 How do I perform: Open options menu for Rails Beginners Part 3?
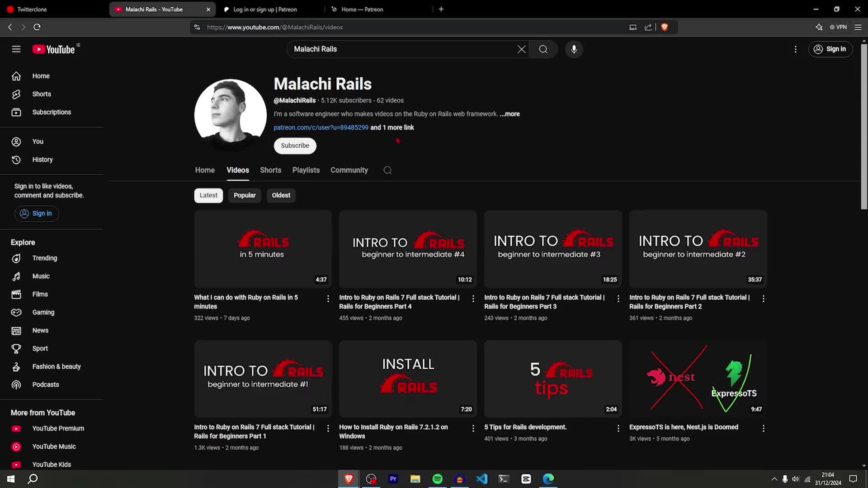click(618, 299)
